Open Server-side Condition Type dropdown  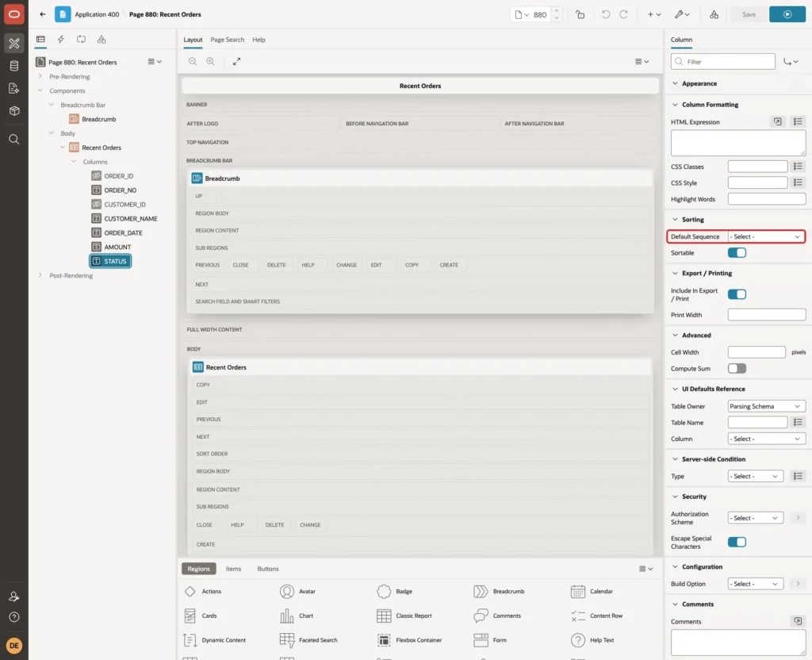[x=756, y=476]
